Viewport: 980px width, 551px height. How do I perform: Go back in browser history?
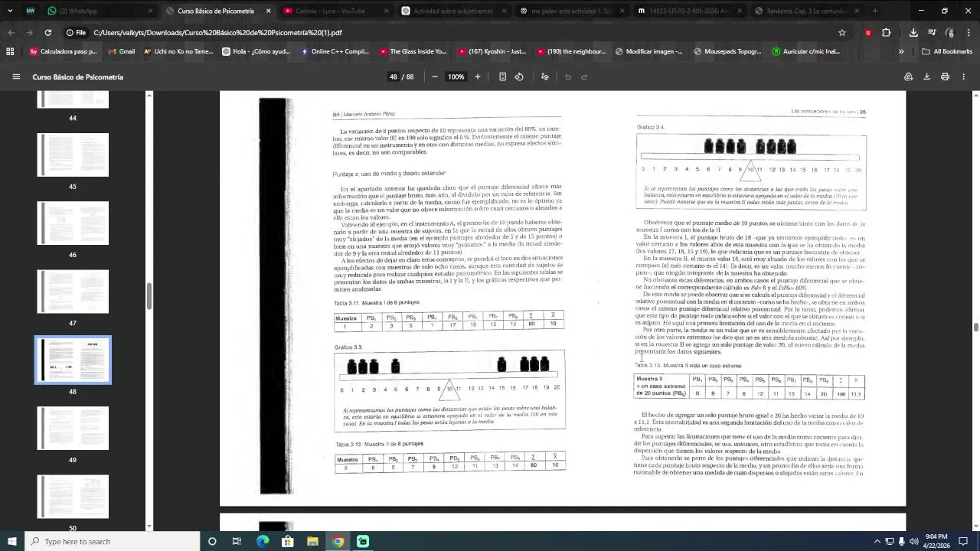(x=11, y=32)
